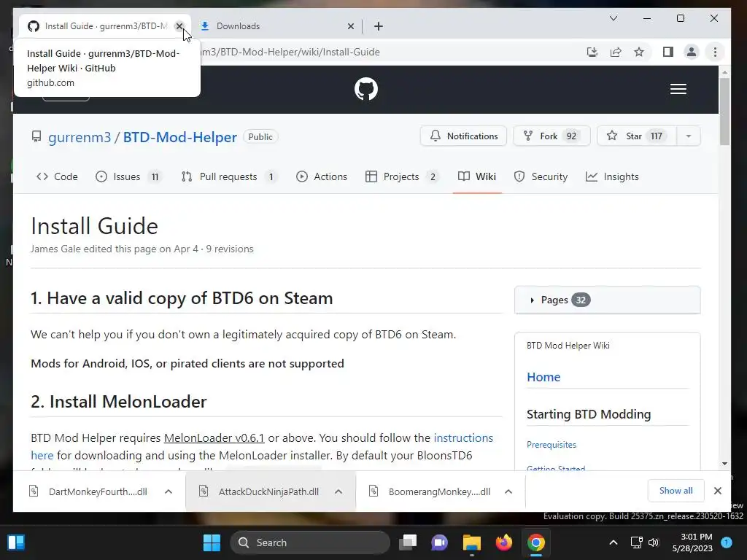Switch to the Projects tab
Screen dimensions: 747x560
click(x=402, y=176)
